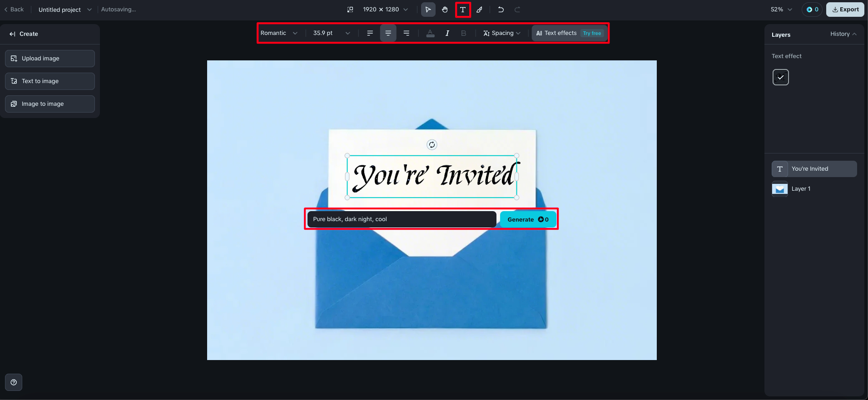The width and height of the screenshot is (868, 400).
Task: Align text to the left
Action: click(x=370, y=33)
